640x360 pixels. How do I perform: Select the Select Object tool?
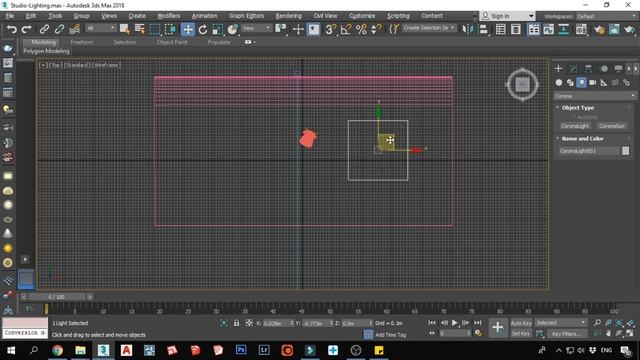point(124,29)
